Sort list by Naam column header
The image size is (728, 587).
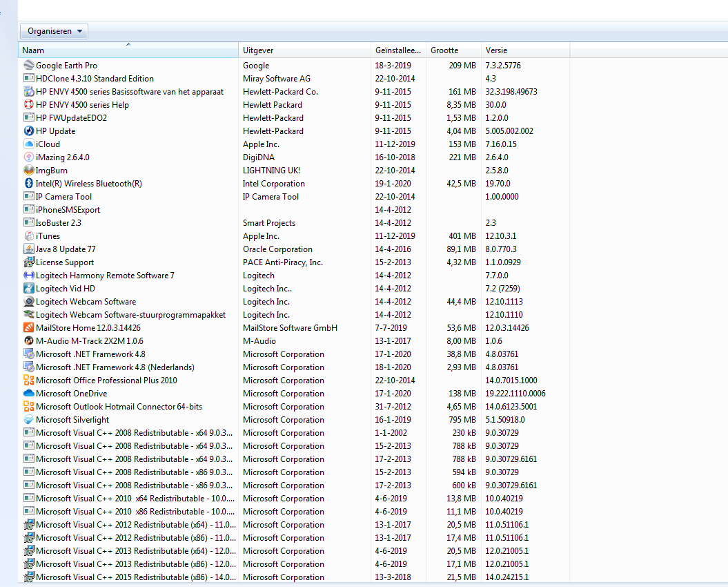point(128,50)
